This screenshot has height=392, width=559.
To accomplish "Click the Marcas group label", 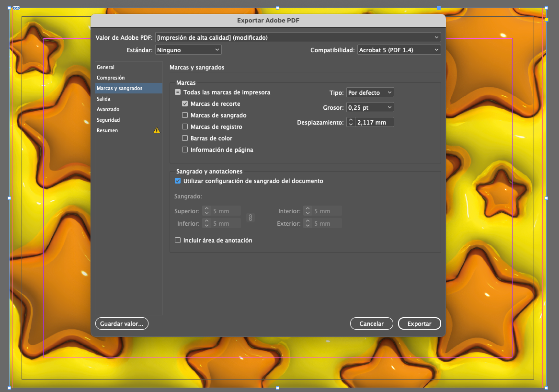I will (186, 82).
